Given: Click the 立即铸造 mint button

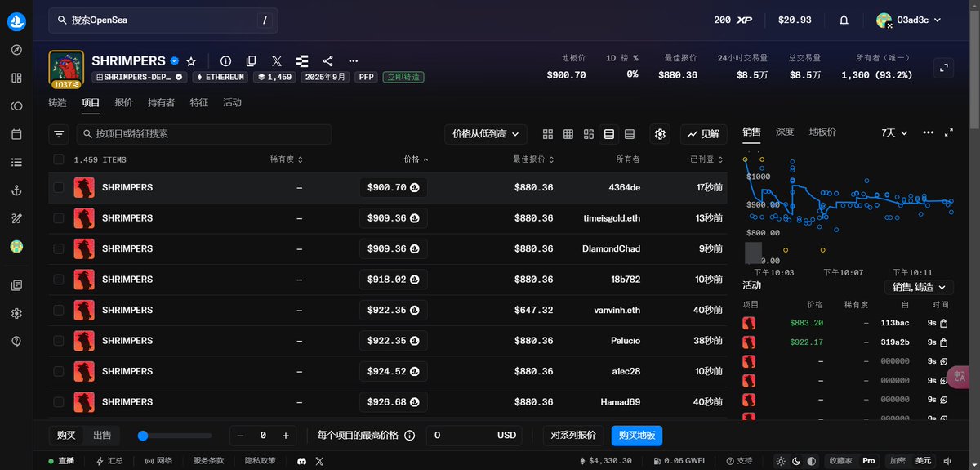Looking at the screenshot, I should pos(403,77).
